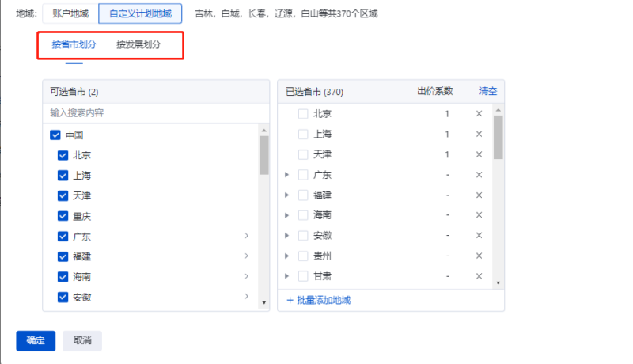Expand 甘肃 triangle in selected list
Screen dimensions: 633x364
(286, 276)
